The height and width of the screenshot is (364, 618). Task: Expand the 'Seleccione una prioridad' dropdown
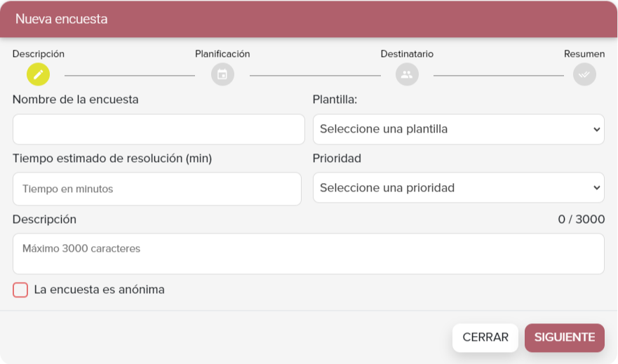pos(458,187)
